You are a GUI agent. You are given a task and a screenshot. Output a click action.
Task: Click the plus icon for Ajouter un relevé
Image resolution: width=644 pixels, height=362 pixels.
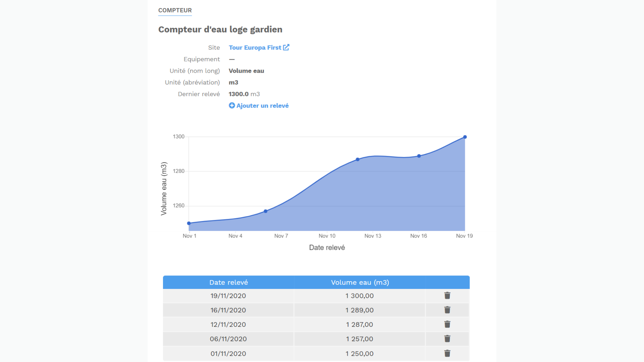[x=232, y=106]
